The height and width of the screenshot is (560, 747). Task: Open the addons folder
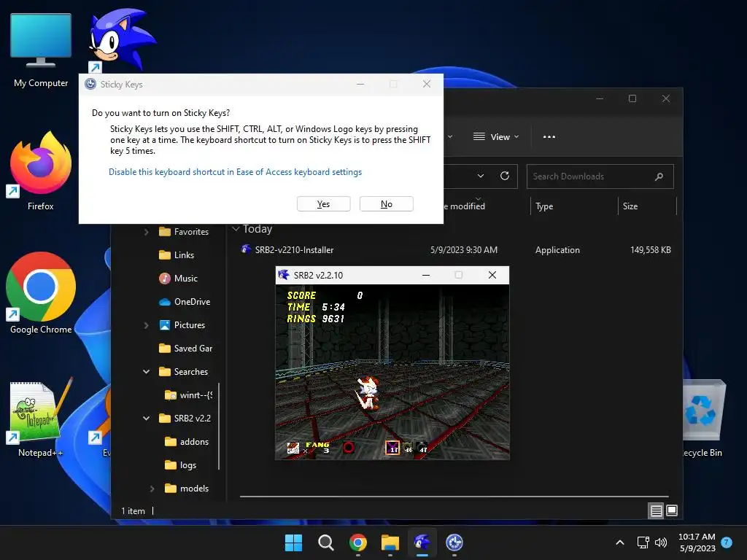187,442
